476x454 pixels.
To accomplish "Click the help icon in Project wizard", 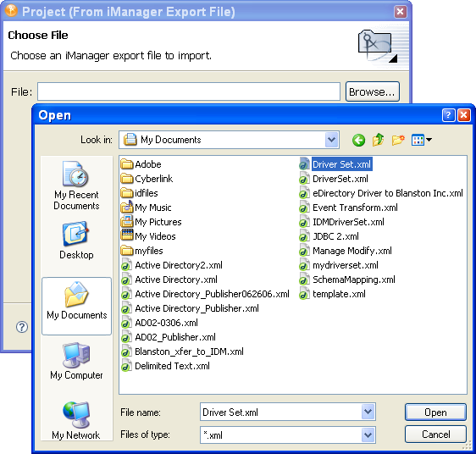I will pyautogui.click(x=22, y=327).
